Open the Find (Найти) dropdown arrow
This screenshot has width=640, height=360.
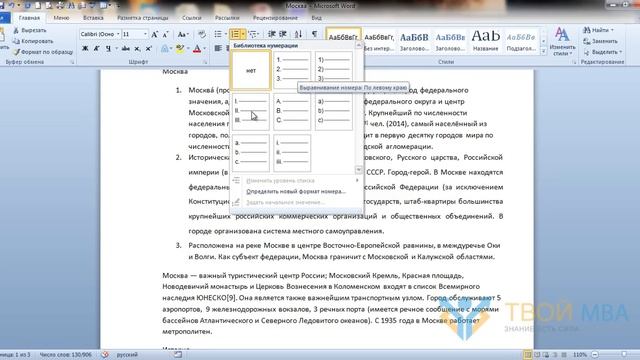612,30
